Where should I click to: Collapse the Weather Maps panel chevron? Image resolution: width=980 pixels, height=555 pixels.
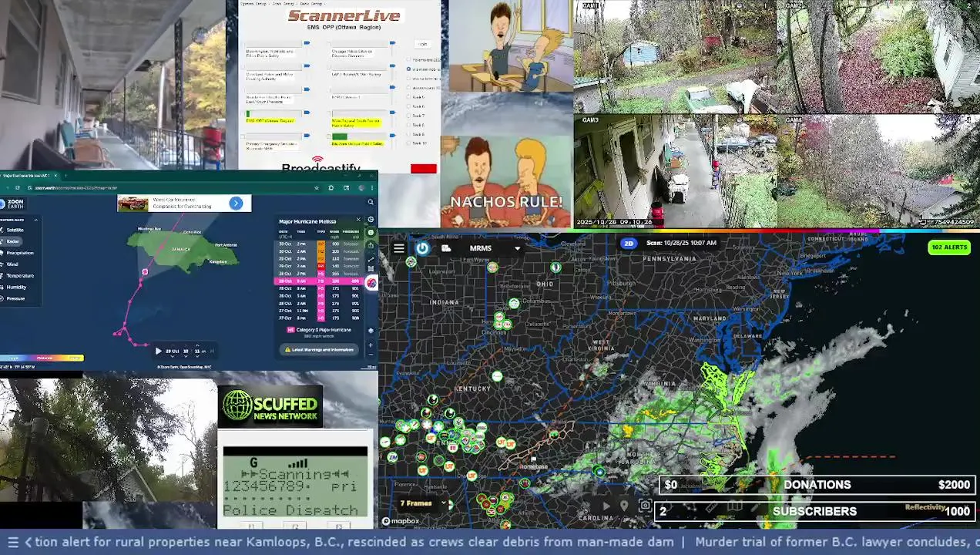coord(35,220)
